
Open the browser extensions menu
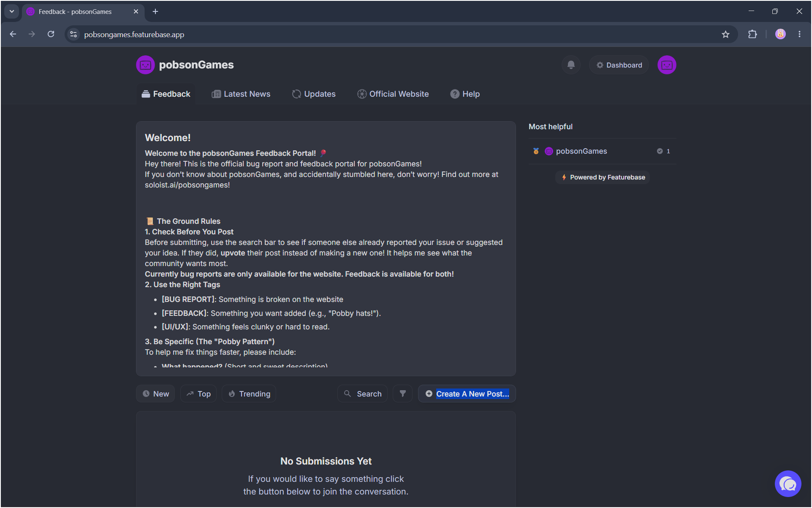(x=752, y=34)
